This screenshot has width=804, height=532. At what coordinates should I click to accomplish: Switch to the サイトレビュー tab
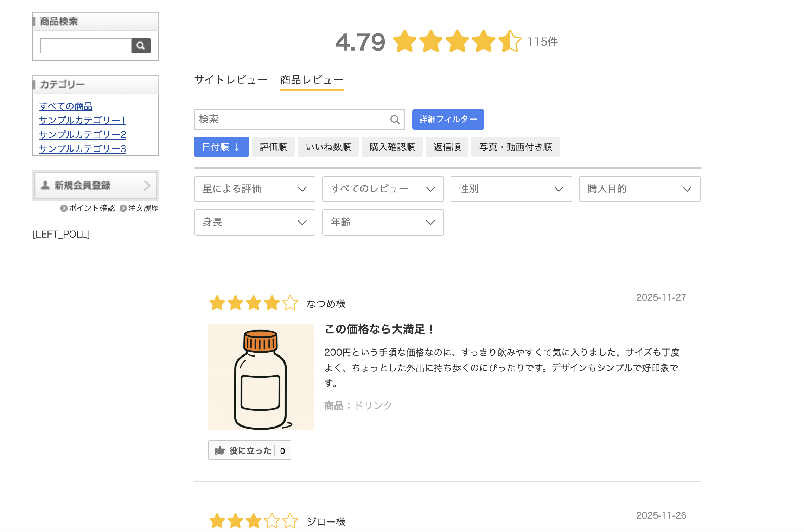231,80
